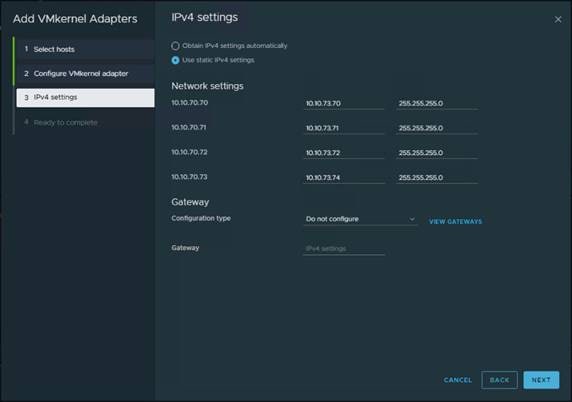Edit subnet mask for host 10.10.70.70

437,104
